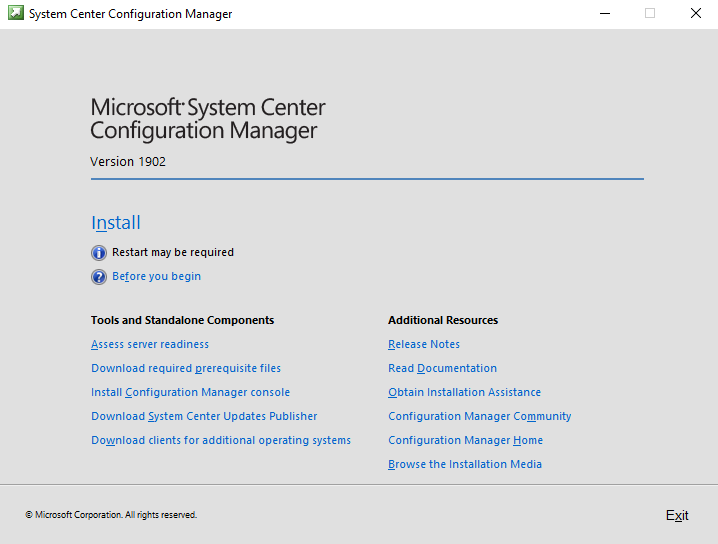Open the Before you begin link

tap(157, 277)
